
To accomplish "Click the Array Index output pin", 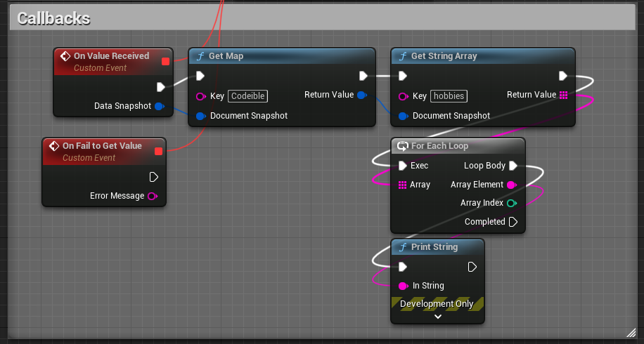I will pyautogui.click(x=512, y=203).
